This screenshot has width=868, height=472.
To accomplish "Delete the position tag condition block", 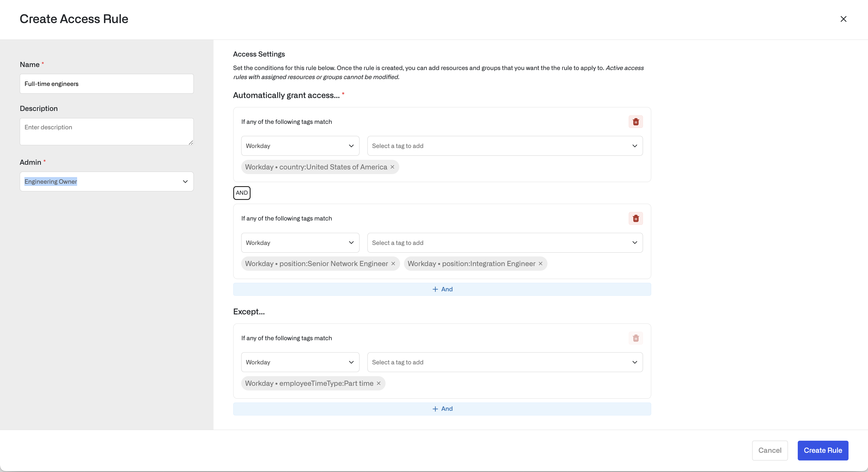I will (636, 219).
